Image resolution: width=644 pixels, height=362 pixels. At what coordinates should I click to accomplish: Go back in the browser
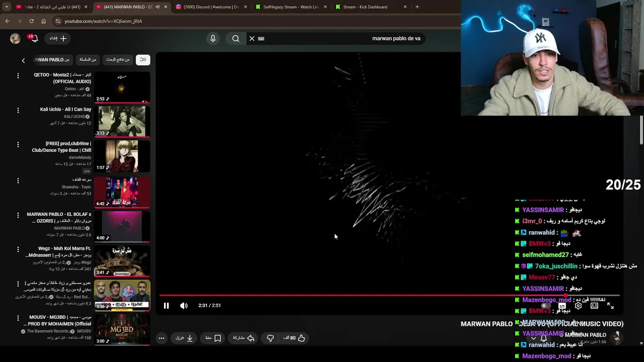point(7,21)
